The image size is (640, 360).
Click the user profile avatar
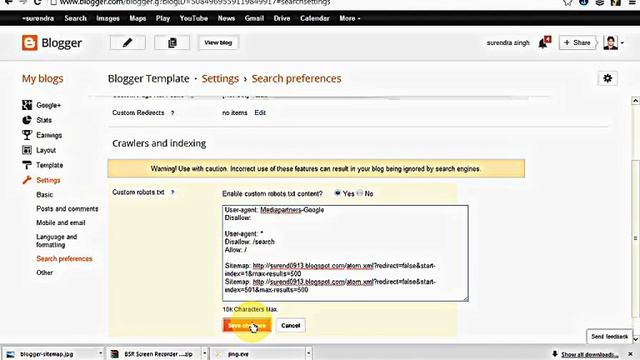610,43
